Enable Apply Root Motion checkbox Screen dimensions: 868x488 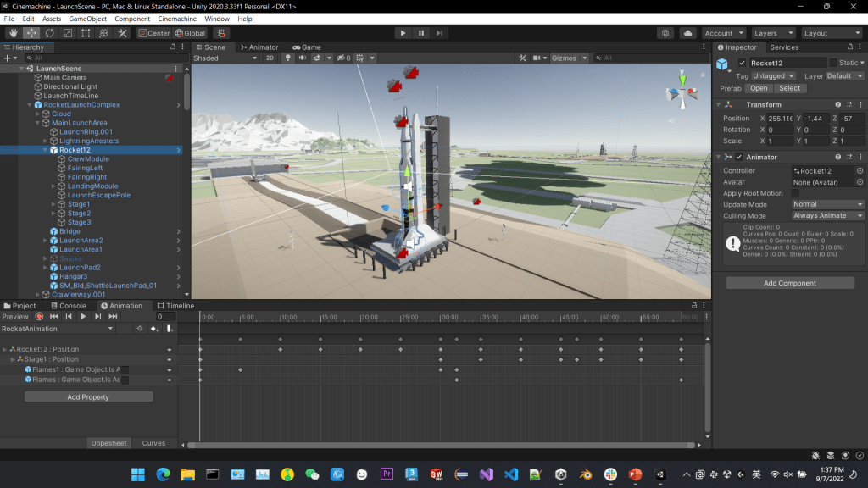click(x=796, y=193)
